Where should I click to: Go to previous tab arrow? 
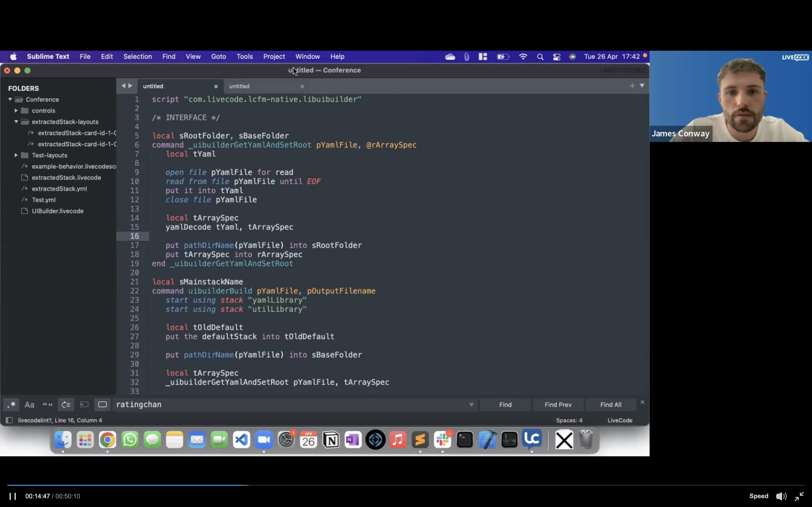123,86
